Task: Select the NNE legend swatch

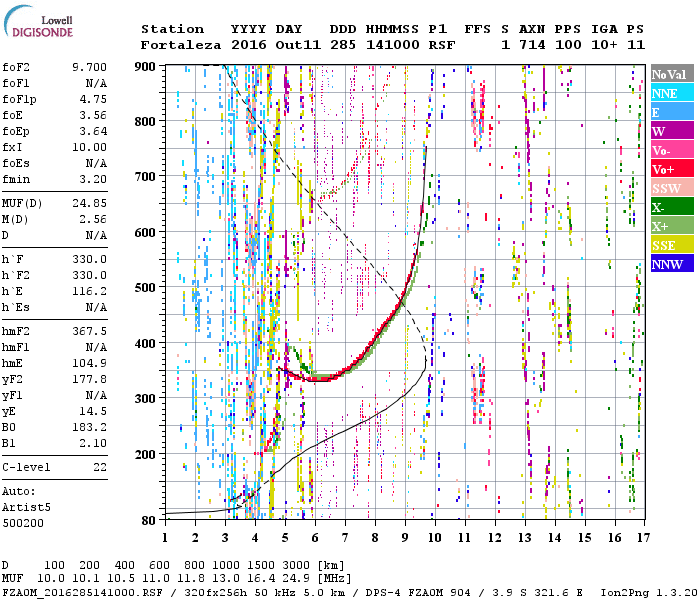Action: click(x=672, y=93)
